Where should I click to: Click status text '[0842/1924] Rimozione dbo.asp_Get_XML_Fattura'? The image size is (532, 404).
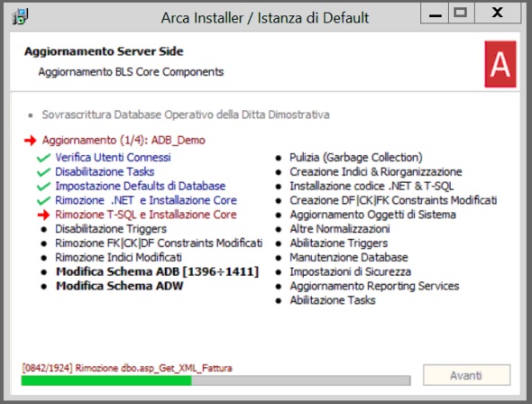tap(127, 368)
